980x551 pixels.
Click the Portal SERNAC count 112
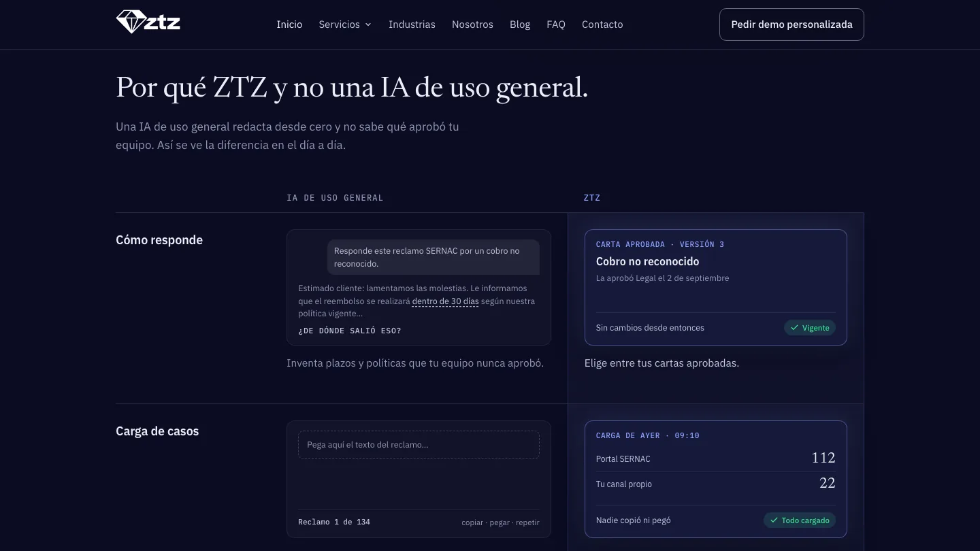pos(823,458)
